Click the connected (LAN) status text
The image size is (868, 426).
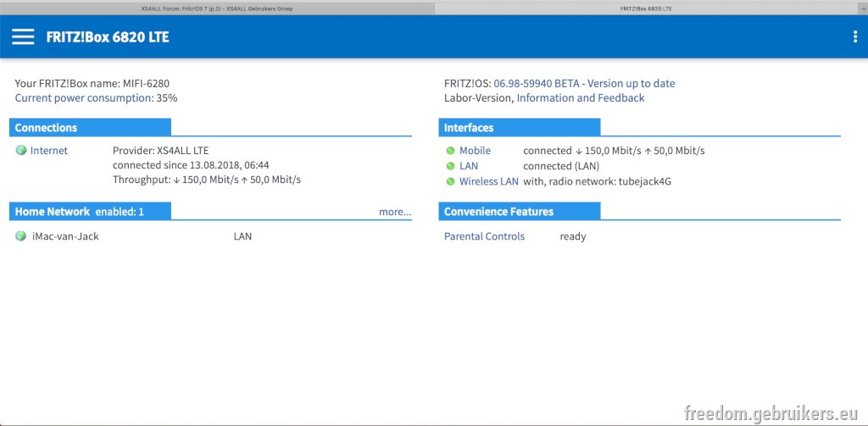pyautogui.click(x=561, y=166)
